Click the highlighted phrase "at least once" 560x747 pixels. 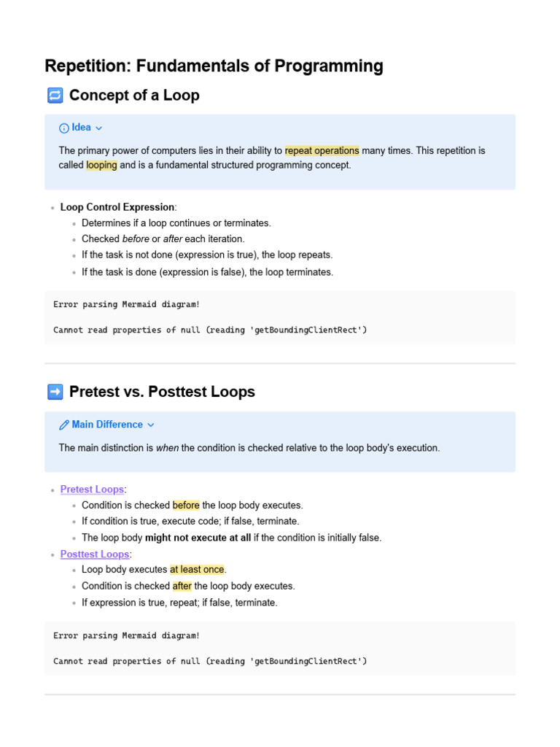pyautogui.click(x=197, y=569)
